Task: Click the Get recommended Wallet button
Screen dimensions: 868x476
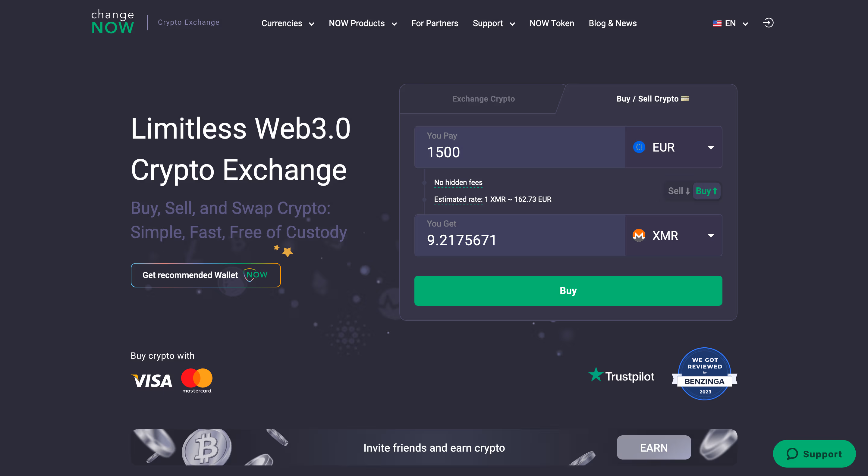Action: (x=206, y=275)
